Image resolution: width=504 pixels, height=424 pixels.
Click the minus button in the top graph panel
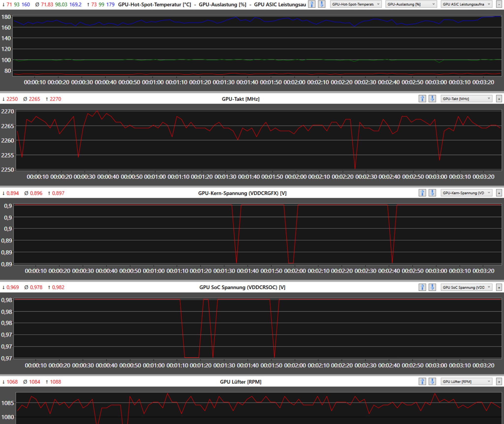click(x=499, y=4)
